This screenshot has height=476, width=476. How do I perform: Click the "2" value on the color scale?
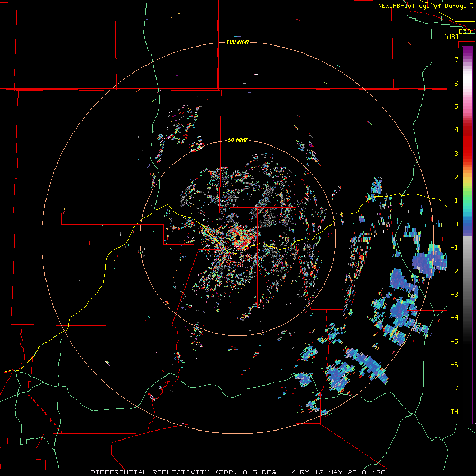[x=456, y=177]
